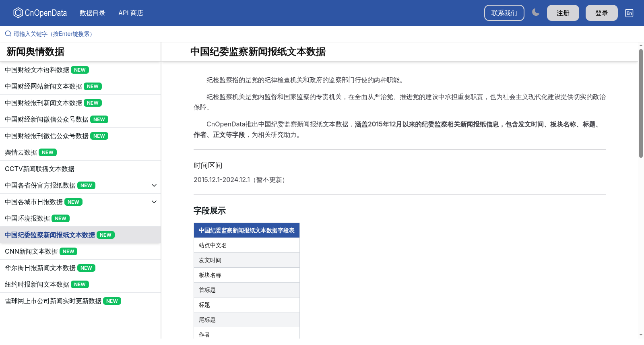644x345 pixels.
Task: Click the 时间区间 heading
Action: 208,165
